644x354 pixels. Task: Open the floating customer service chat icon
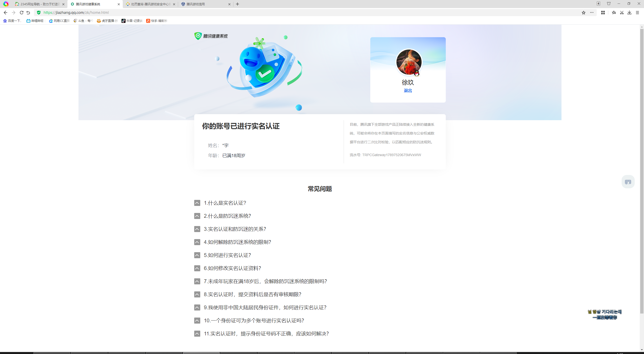tap(628, 182)
